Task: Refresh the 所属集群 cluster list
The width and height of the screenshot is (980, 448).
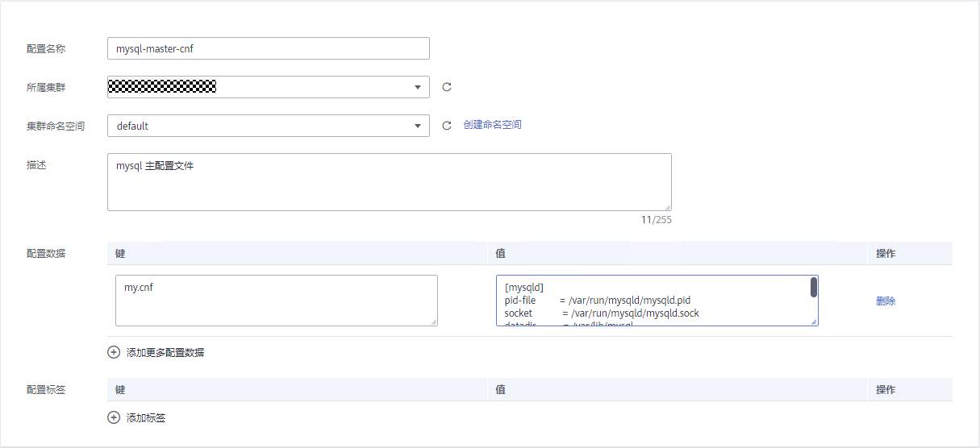Action: pos(447,87)
